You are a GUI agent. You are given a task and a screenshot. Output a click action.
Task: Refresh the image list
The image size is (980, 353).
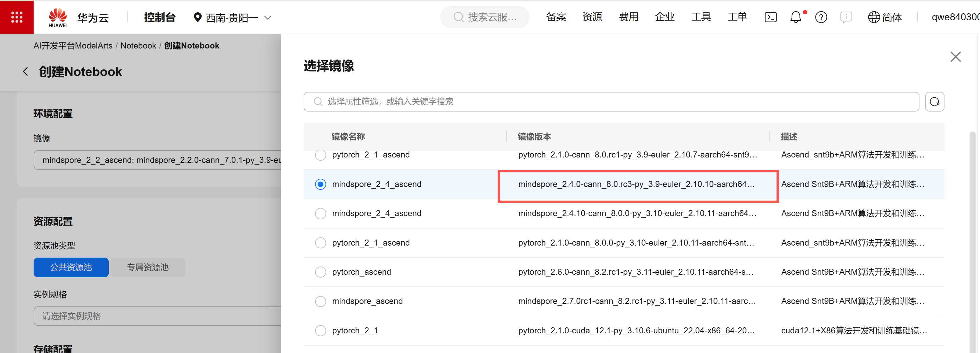point(934,102)
